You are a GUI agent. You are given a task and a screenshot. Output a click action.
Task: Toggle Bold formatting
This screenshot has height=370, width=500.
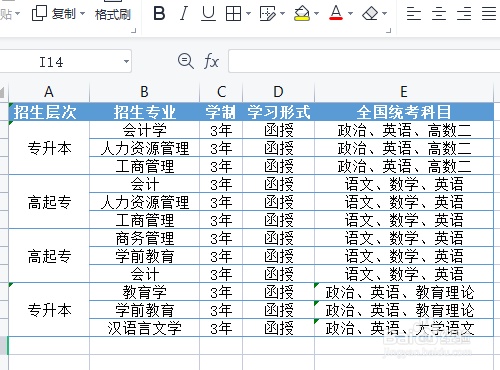tap(159, 14)
